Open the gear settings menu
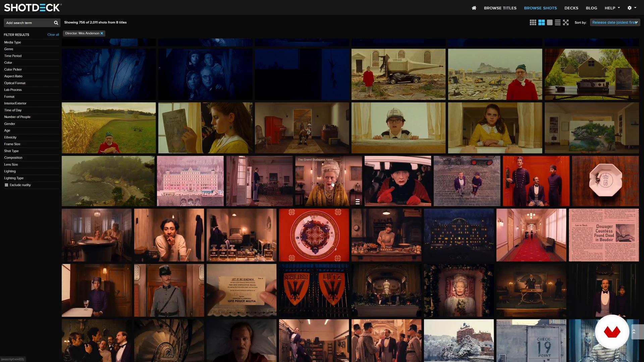This screenshot has height=362, width=644. pos(632,8)
